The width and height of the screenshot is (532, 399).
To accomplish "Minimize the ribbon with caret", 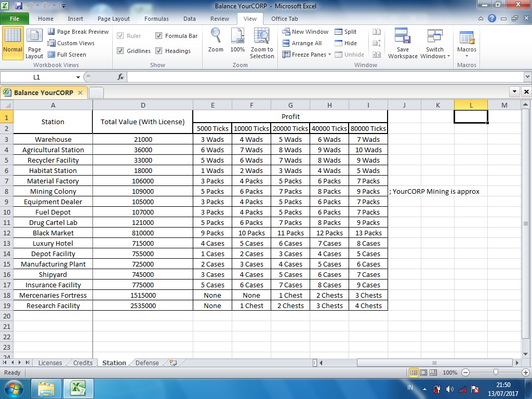I will pyautogui.click(x=481, y=19).
